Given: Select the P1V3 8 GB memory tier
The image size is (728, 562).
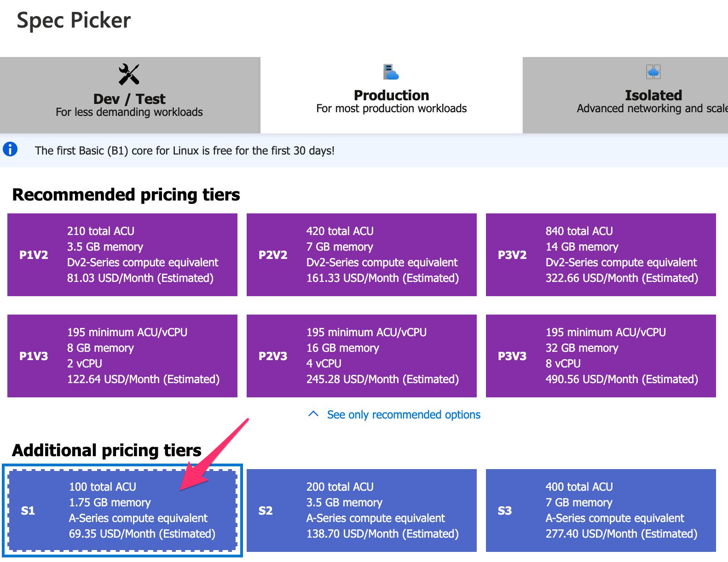Looking at the screenshot, I should tap(122, 356).
